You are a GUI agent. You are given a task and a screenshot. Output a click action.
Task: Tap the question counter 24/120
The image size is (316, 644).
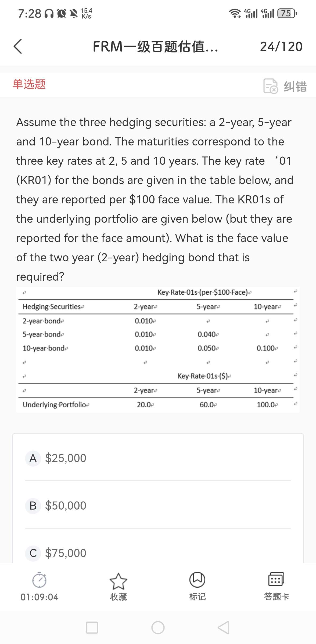(x=281, y=47)
